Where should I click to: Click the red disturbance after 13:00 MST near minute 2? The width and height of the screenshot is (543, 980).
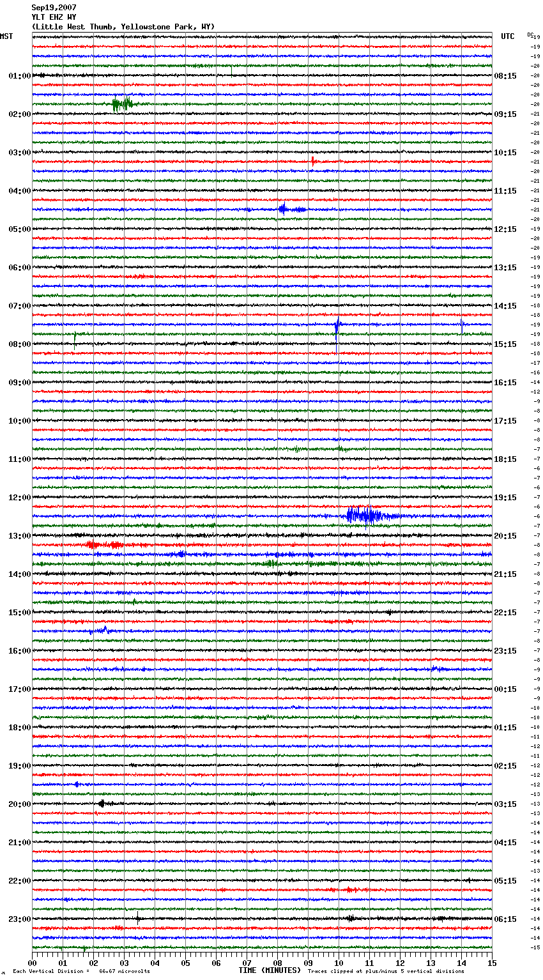click(104, 545)
